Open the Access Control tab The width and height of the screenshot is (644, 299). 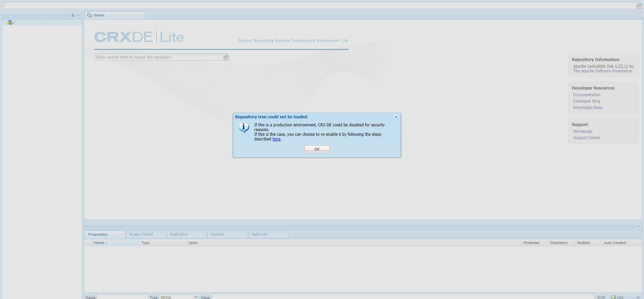[x=146, y=234]
